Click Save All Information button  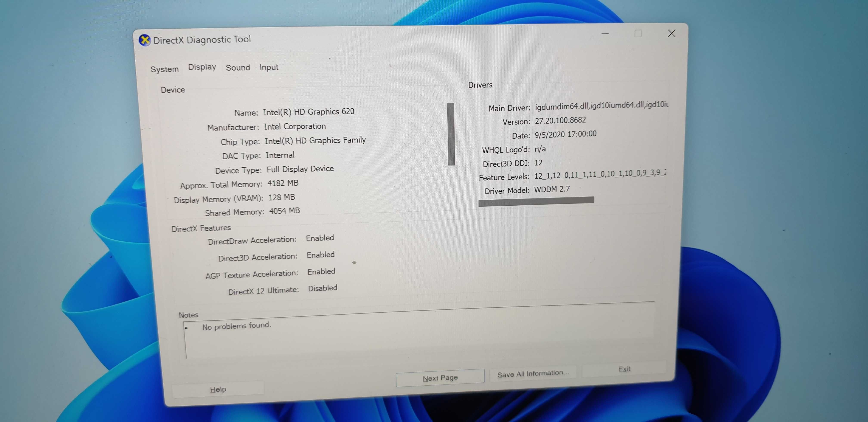coord(533,374)
